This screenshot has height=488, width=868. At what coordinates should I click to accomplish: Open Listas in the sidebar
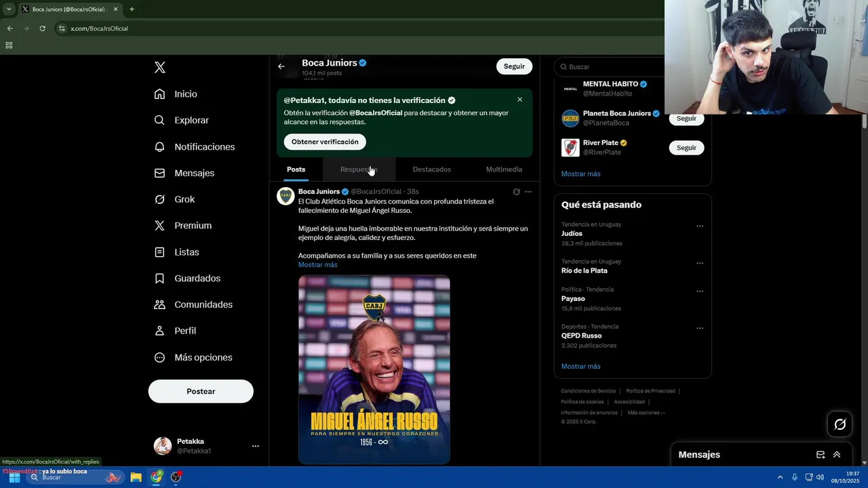click(x=177, y=252)
